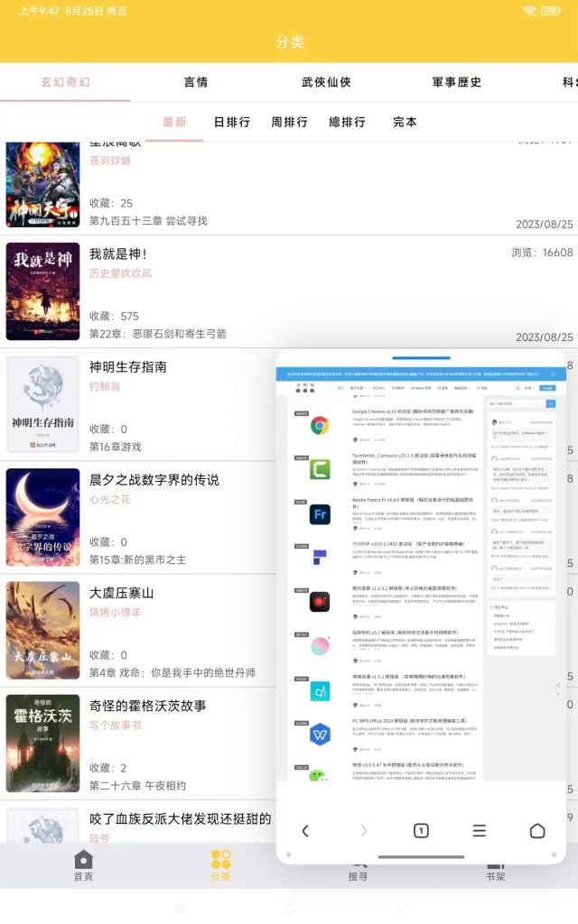Viewport: 578px width, 924px height.
Task: Tap the 分类 category icon in bottom bar
Action: click(220, 859)
